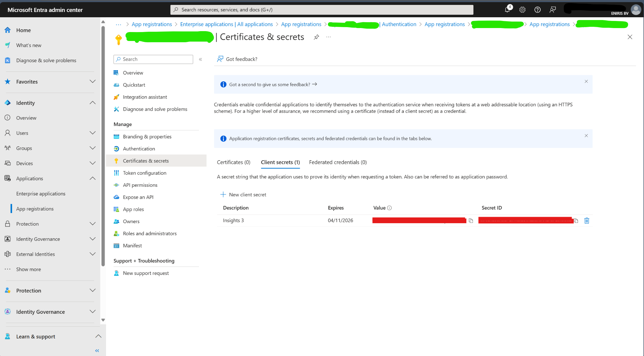Open Diagnose and solve problems in app menu
Screen dimensions: 644x356
click(x=155, y=109)
